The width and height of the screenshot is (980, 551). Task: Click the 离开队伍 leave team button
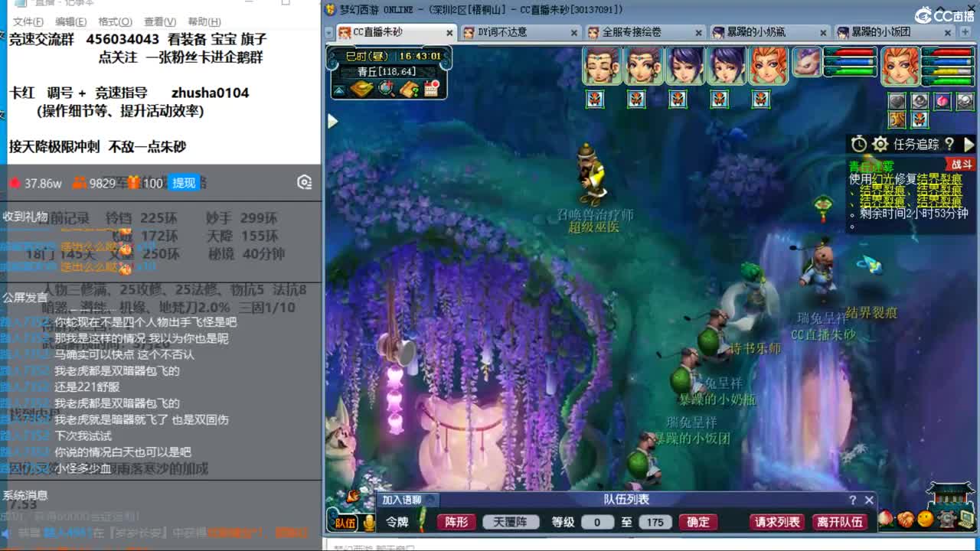point(840,522)
